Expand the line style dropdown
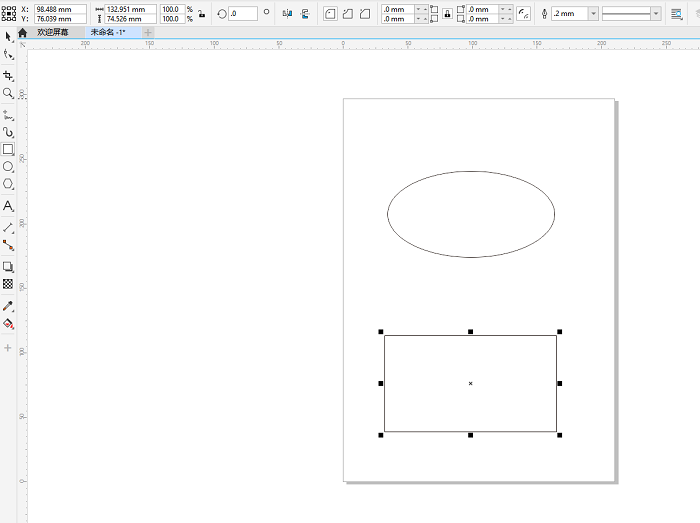This screenshot has width=700, height=523. click(656, 14)
